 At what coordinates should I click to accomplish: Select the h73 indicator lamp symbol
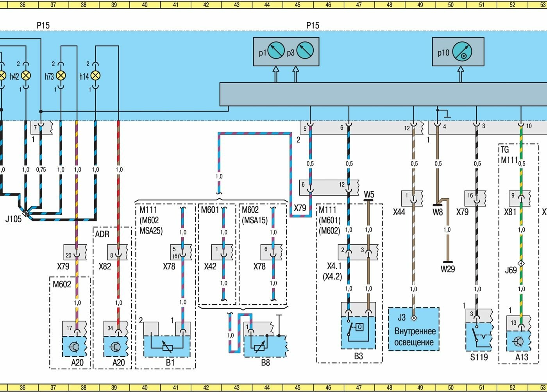[x=61, y=76]
